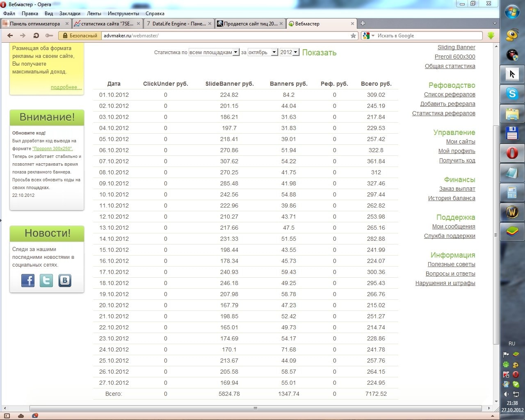Open the month dropdown showing октябрь

pyautogui.click(x=274, y=52)
